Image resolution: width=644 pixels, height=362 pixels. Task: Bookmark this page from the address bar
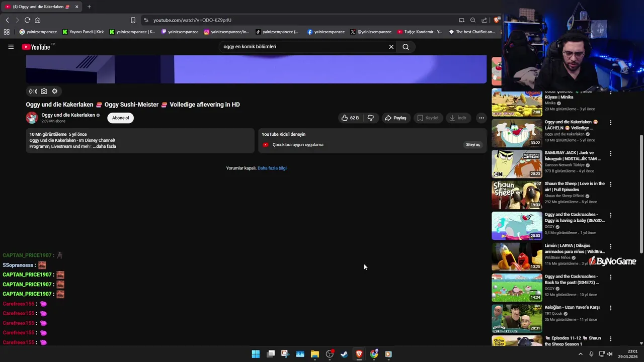pos(133,20)
